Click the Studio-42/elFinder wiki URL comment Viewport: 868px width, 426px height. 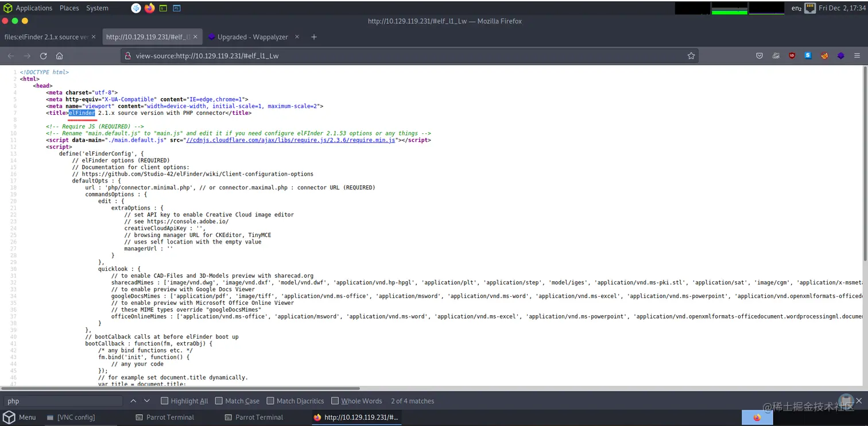tap(193, 174)
